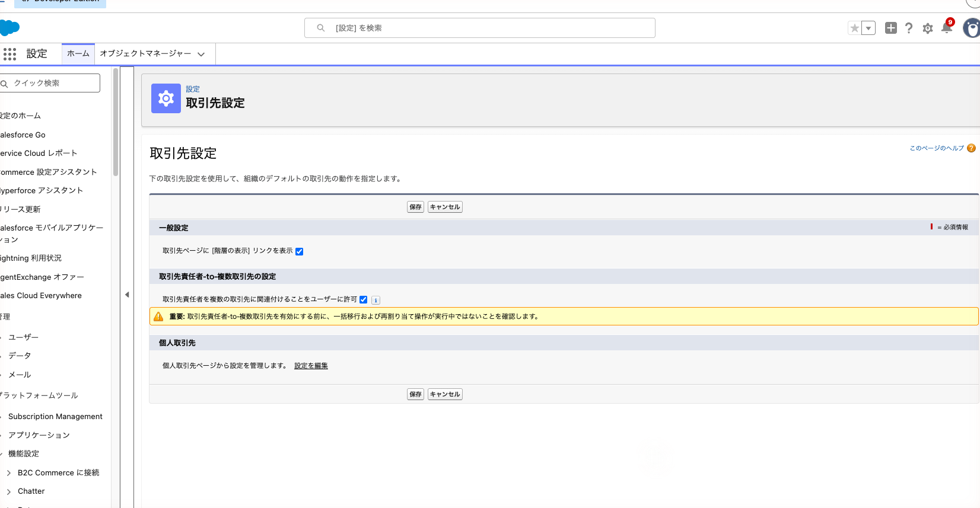This screenshot has height=508, width=980.
Task: Click the top キャンセル button
Action: [445, 207]
